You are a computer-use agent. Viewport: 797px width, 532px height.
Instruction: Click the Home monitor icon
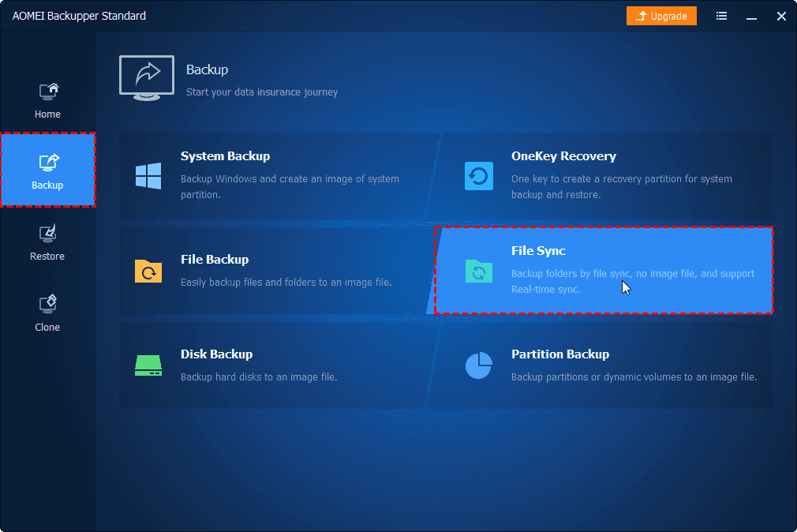tap(49, 92)
